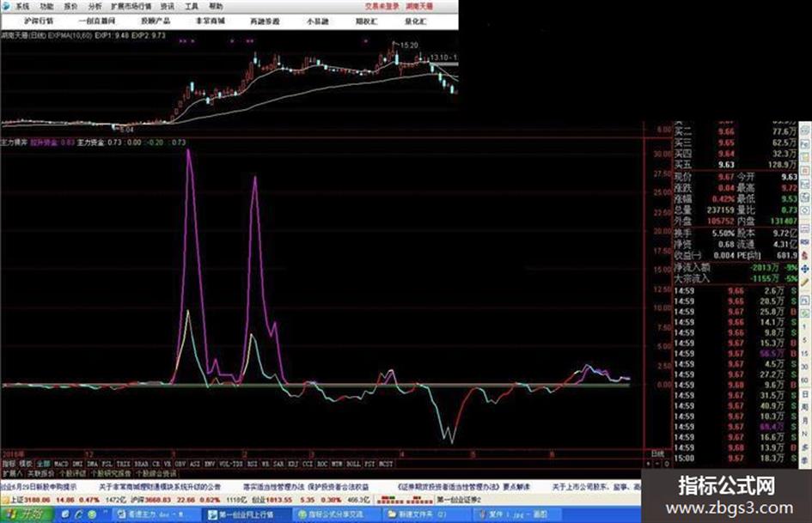Open the 报价 menu
The image size is (812, 523).
tap(71, 6)
